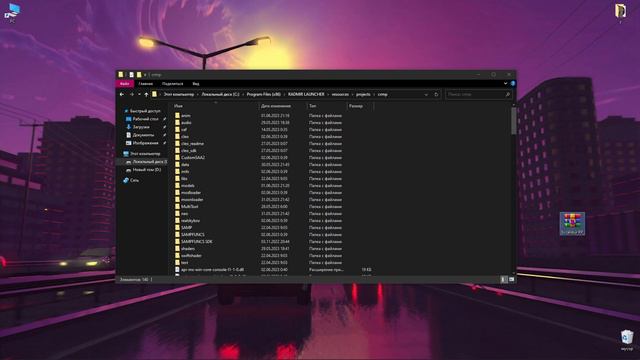Select This PC desktop icon
Image resolution: width=640 pixels, height=360 pixels.
[12, 12]
